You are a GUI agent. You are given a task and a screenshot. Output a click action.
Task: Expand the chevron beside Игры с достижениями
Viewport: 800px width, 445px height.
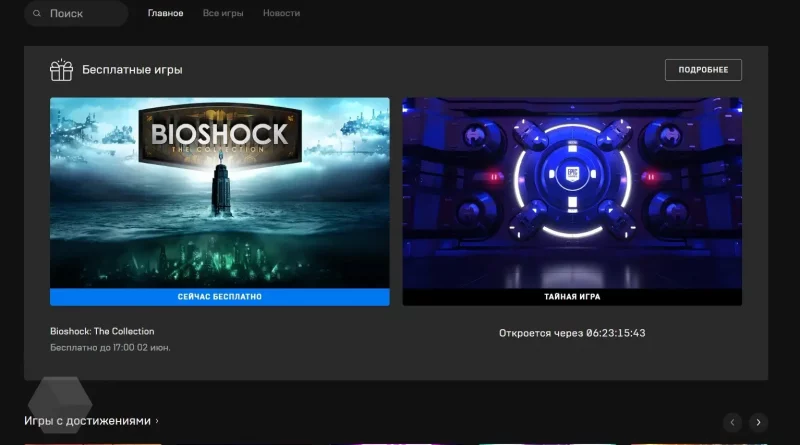point(157,421)
